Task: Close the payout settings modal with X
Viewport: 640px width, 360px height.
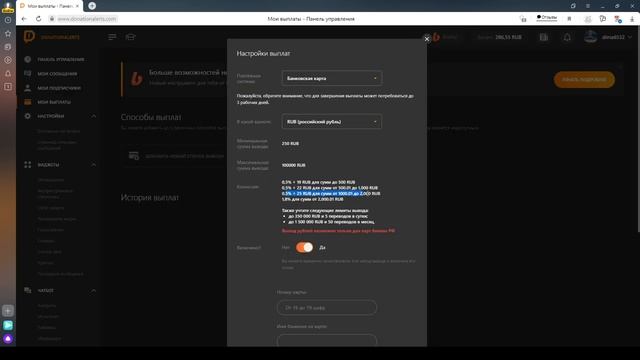Action: point(427,39)
